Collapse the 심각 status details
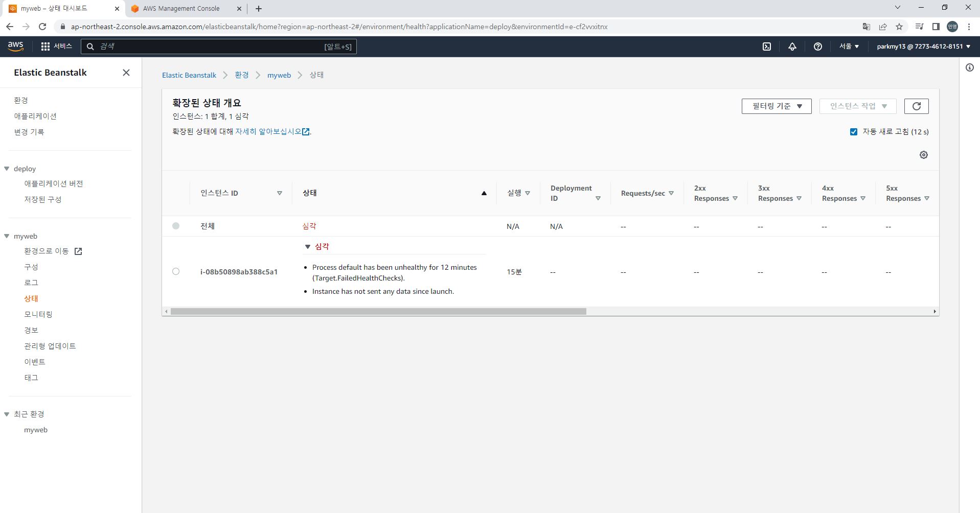 point(308,246)
